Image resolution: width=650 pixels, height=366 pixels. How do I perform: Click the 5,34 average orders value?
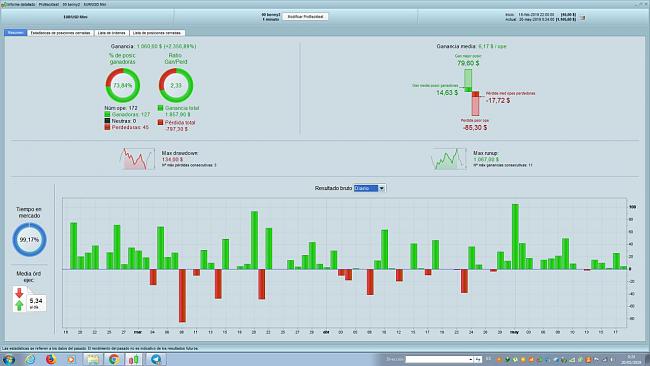(36, 301)
